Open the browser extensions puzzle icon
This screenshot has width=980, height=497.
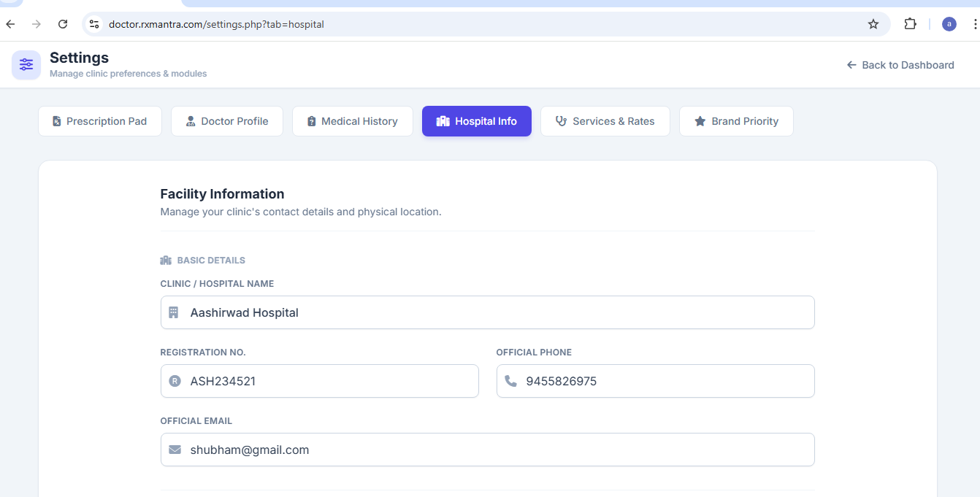pos(910,24)
